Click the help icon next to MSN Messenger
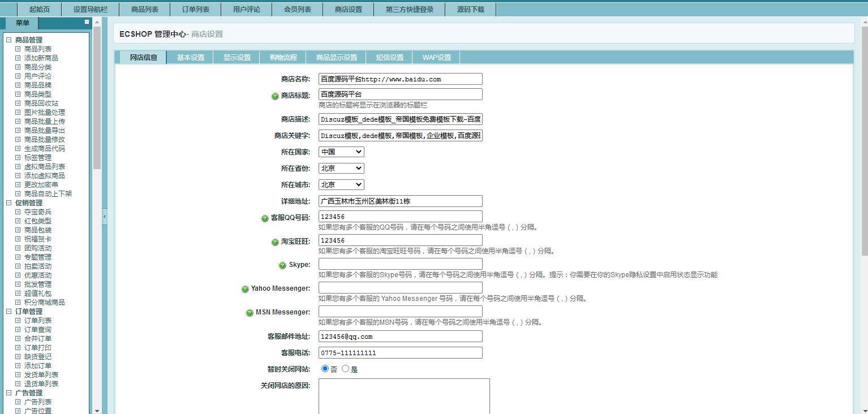This screenshot has width=868, height=414. [x=250, y=312]
